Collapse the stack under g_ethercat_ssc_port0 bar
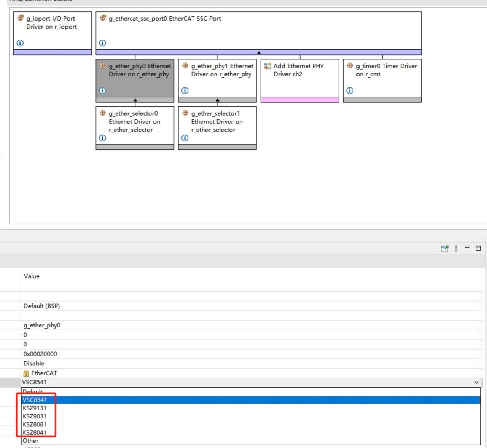The image size is (487, 448). point(259,52)
